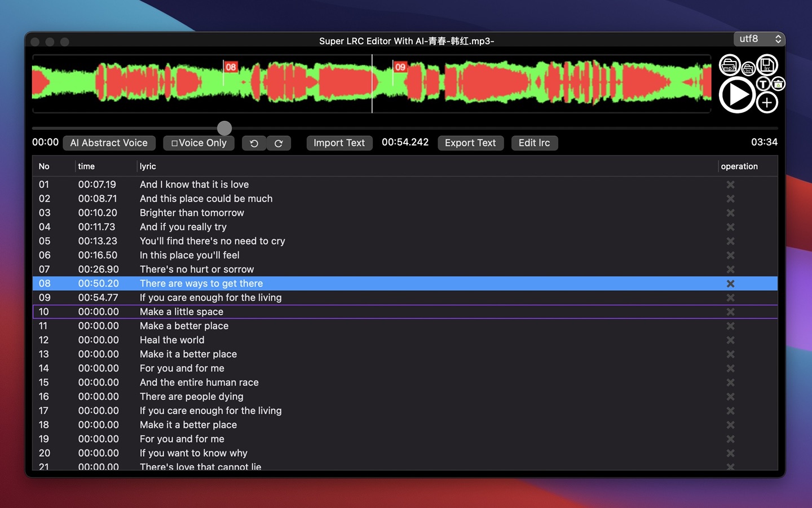
Task: Remove 'And the entire human race' row via X
Action: click(x=730, y=382)
